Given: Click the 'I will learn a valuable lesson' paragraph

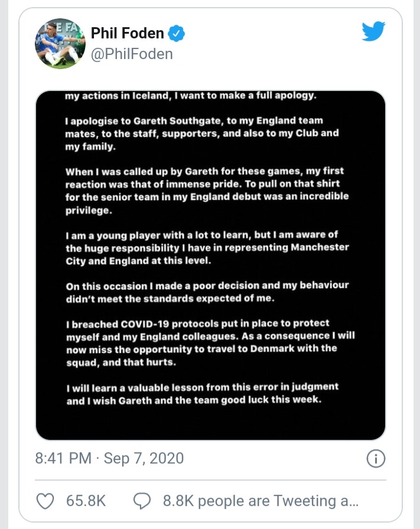Looking at the screenshot, I should coord(202,394).
